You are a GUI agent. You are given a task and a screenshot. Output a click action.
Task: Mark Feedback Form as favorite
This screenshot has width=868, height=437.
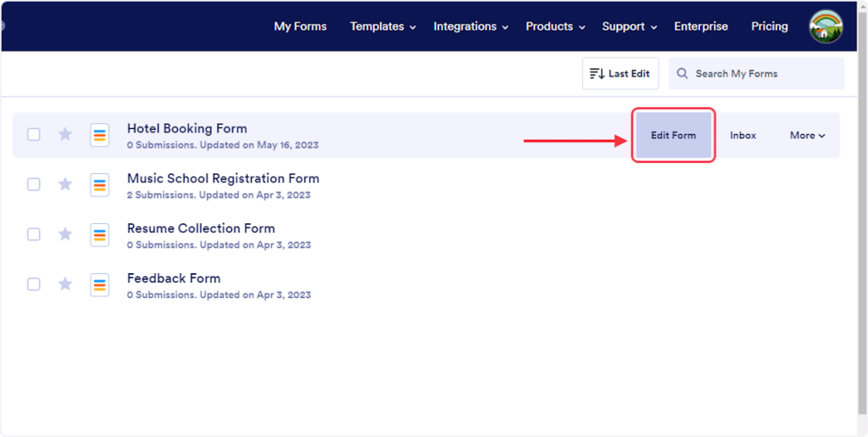[x=65, y=284]
